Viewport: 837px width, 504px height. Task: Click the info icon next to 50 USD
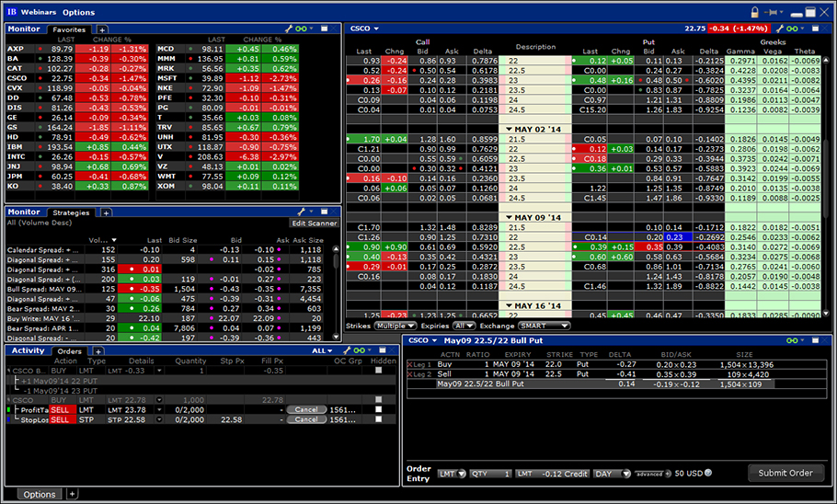[708, 473]
